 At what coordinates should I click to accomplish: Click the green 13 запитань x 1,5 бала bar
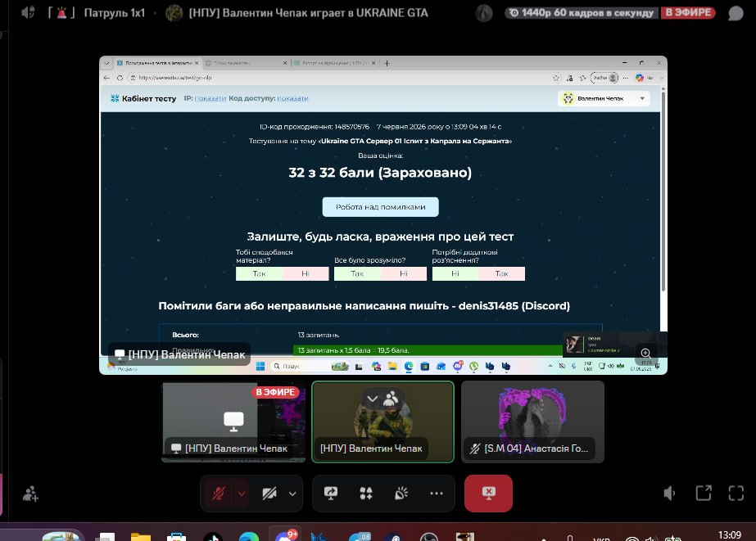click(x=428, y=350)
